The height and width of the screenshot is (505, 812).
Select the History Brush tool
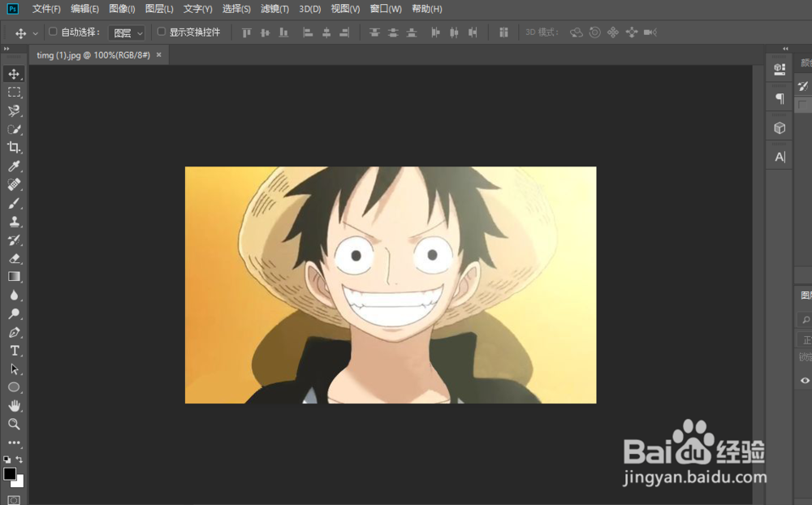click(14, 240)
